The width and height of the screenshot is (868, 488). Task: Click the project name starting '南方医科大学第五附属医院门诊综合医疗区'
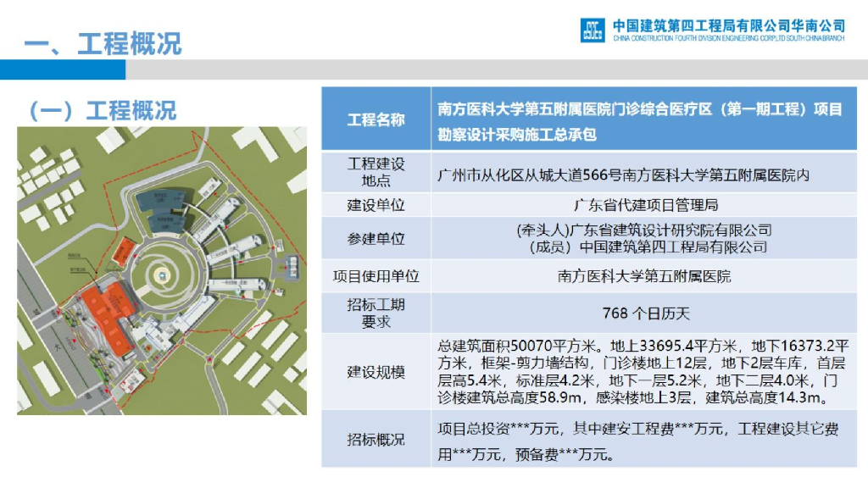pos(639,121)
